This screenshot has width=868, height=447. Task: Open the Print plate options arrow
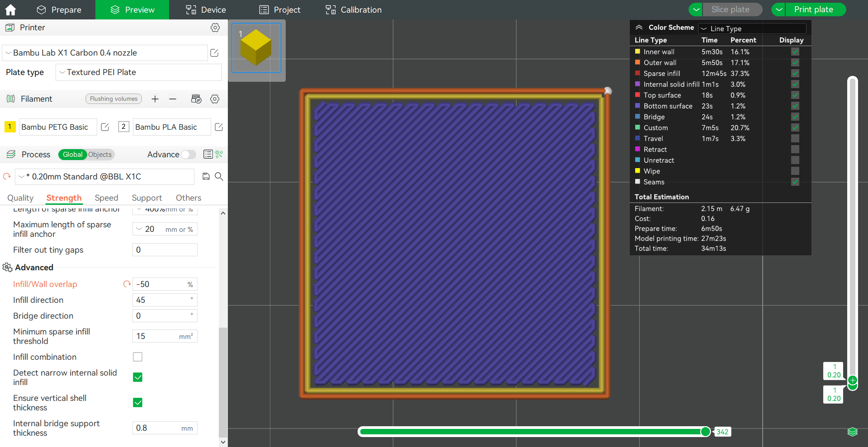778,9
